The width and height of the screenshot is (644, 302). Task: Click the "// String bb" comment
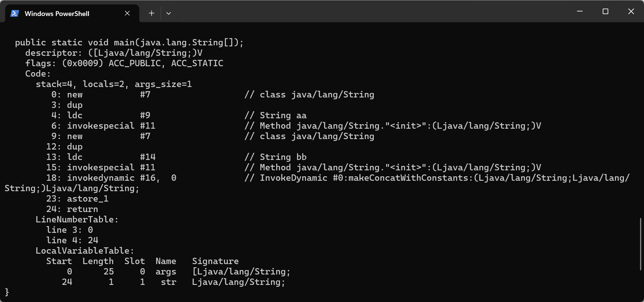[x=275, y=157]
